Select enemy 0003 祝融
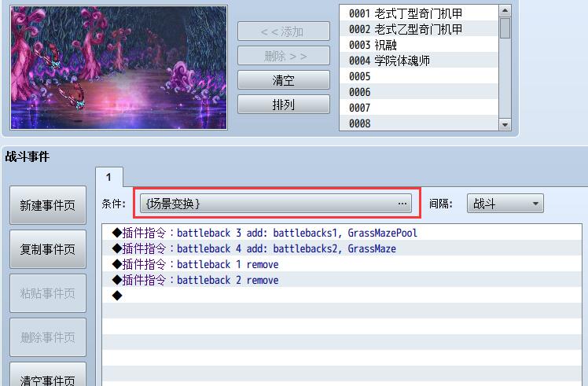This screenshot has width=588, height=386. coord(419,45)
